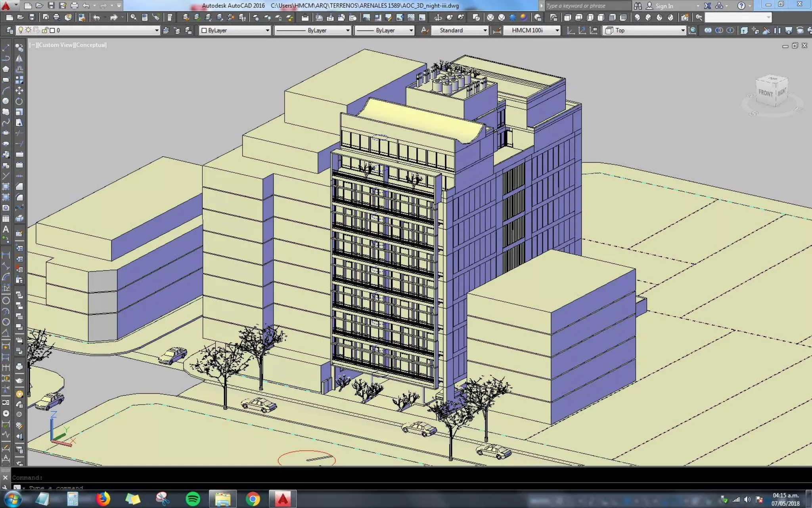Open the color ByLayer dropdown
Viewport: 812px width, 508px height.
click(x=268, y=30)
